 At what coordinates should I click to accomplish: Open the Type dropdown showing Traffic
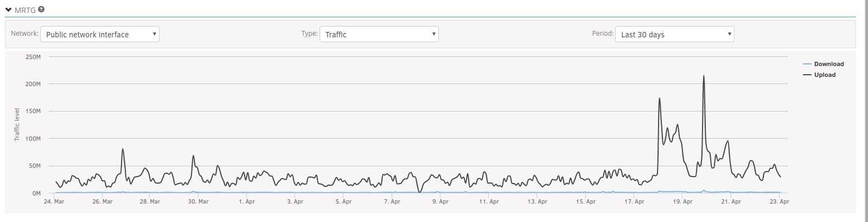(x=379, y=34)
